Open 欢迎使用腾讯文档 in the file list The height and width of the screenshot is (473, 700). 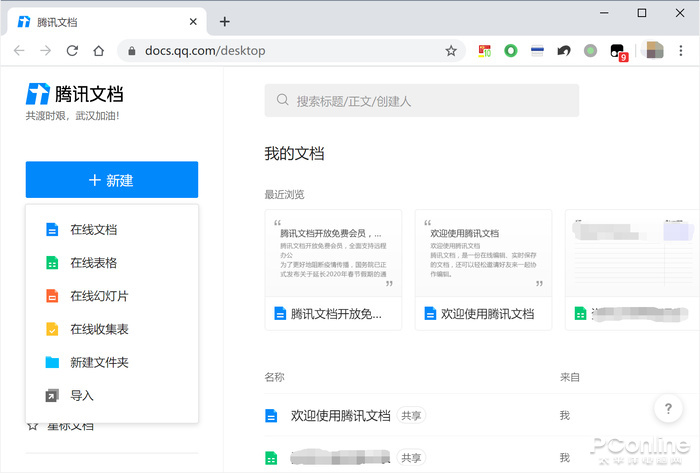[340, 415]
